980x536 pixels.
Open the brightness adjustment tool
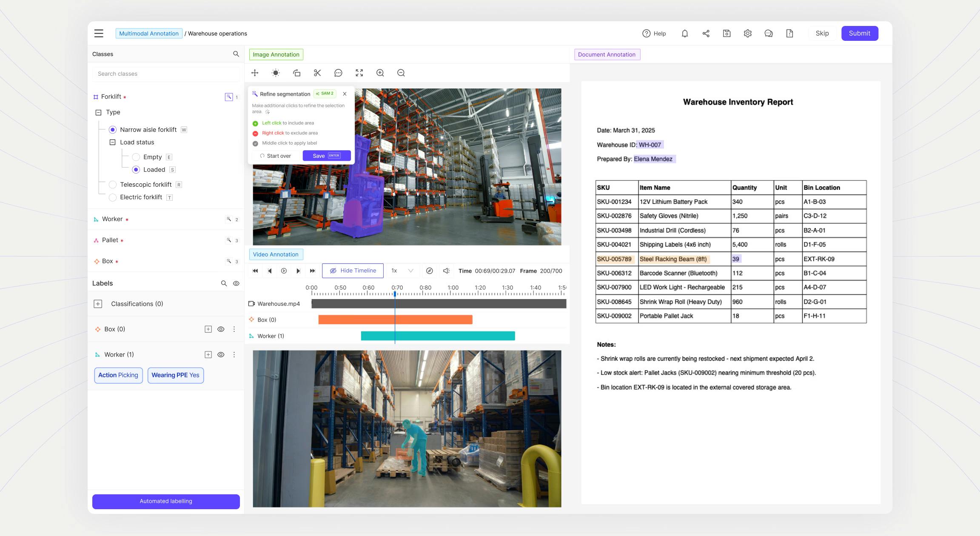(275, 73)
